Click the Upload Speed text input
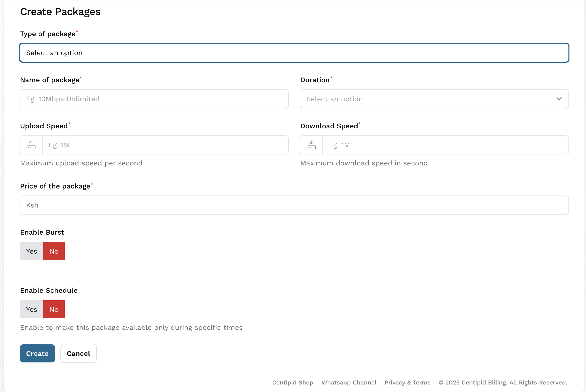 coord(165,145)
